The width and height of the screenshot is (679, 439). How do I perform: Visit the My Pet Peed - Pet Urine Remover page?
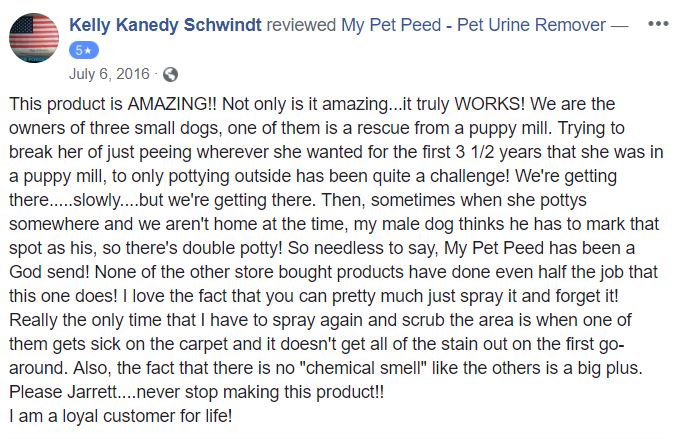(x=473, y=25)
